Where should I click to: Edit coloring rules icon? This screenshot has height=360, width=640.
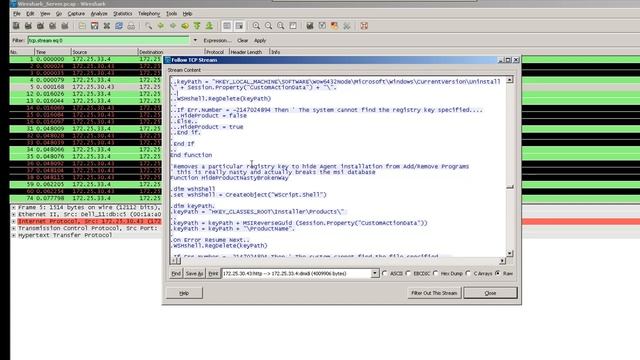334,26
